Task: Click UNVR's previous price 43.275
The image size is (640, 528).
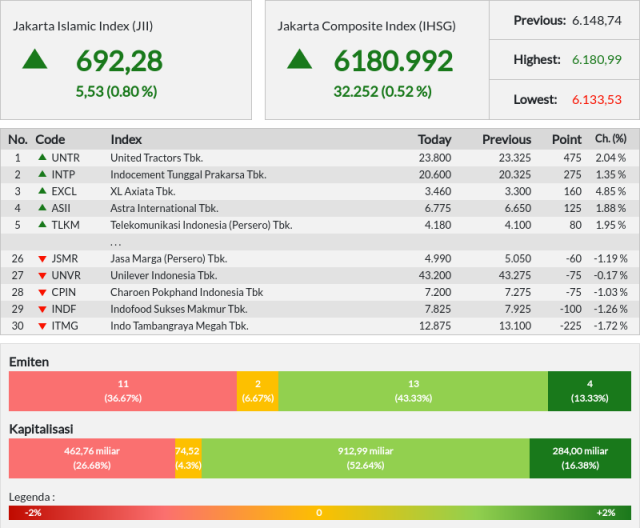Action: (x=515, y=275)
